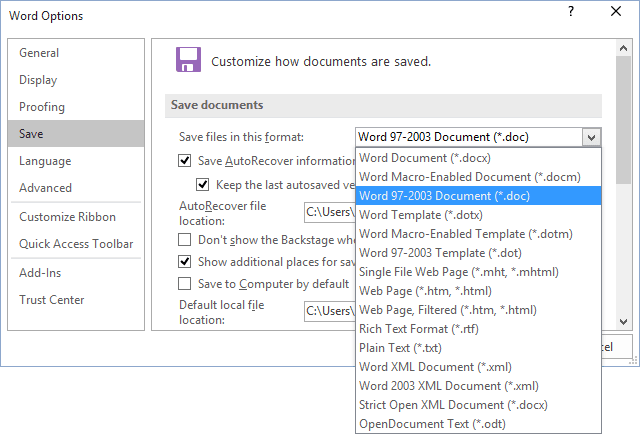Click the AutoRecover file location field
Image resolution: width=640 pixels, height=434 pixels.
pos(330,212)
